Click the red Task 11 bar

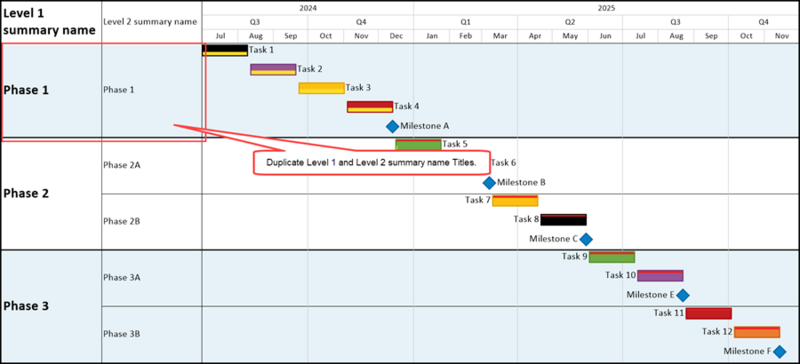click(x=709, y=313)
